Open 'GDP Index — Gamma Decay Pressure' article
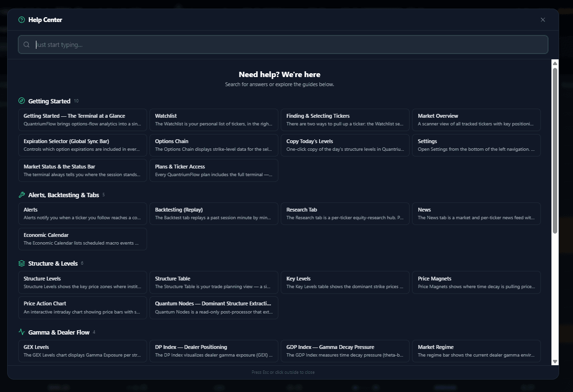 [x=345, y=351]
